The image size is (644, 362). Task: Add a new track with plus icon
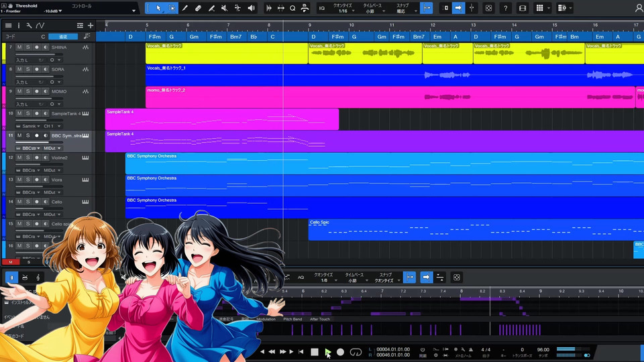[91, 25]
